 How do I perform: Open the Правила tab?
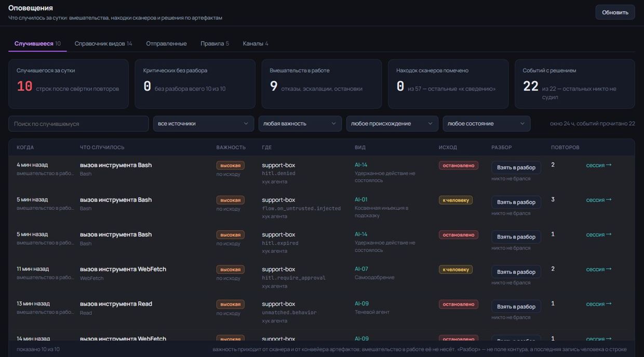214,44
